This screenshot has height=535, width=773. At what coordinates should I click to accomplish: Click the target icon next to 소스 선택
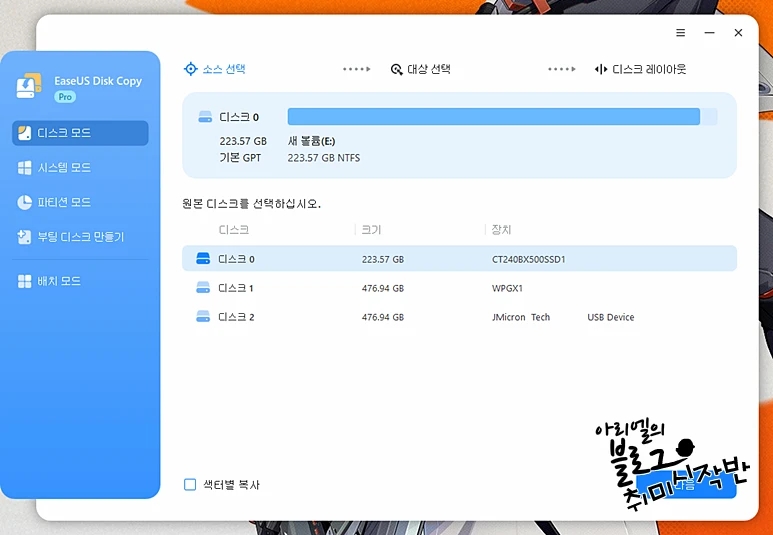pos(190,69)
